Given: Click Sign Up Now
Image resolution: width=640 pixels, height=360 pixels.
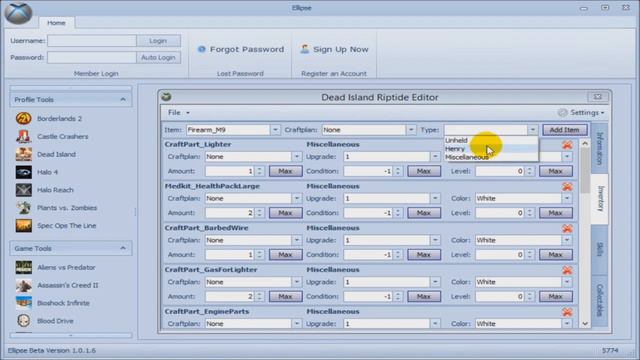Looking at the screenshot, I should (335, 49).
